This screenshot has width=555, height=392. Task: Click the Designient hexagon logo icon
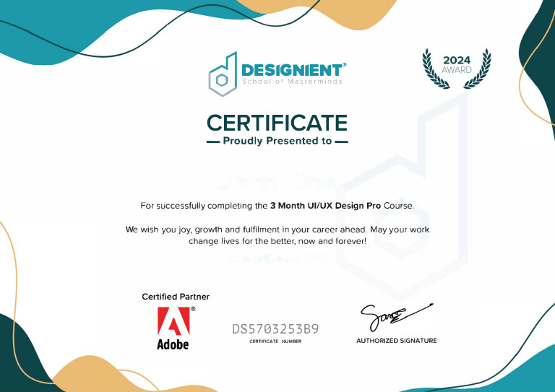click(223, 74)
